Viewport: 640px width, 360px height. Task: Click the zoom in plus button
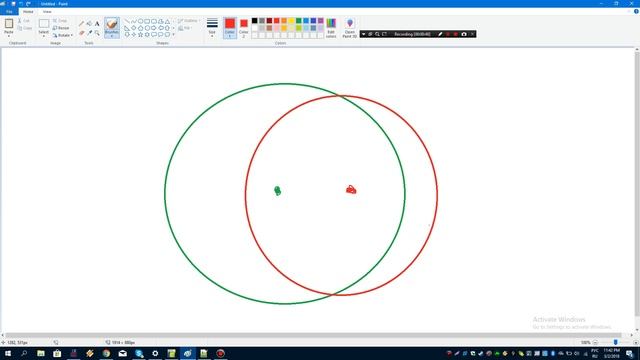(x=636, y=342)
